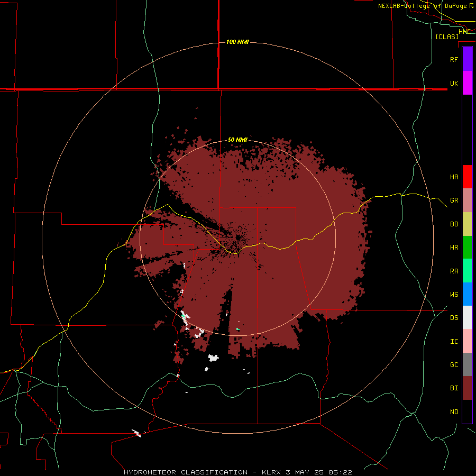
Task: Click the UK legend label
Action: 454,83
